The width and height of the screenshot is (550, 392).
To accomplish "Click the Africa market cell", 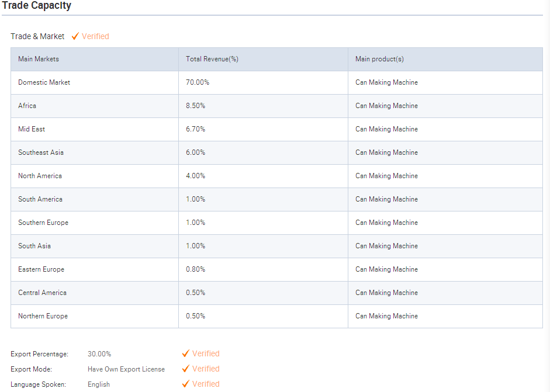I will pos(95,106).
